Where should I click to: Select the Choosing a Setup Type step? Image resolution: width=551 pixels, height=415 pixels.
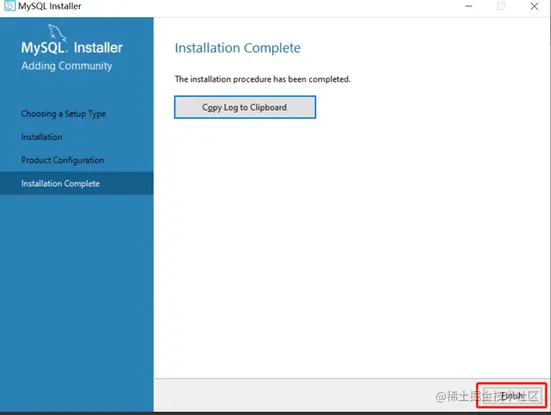(63, 114)
